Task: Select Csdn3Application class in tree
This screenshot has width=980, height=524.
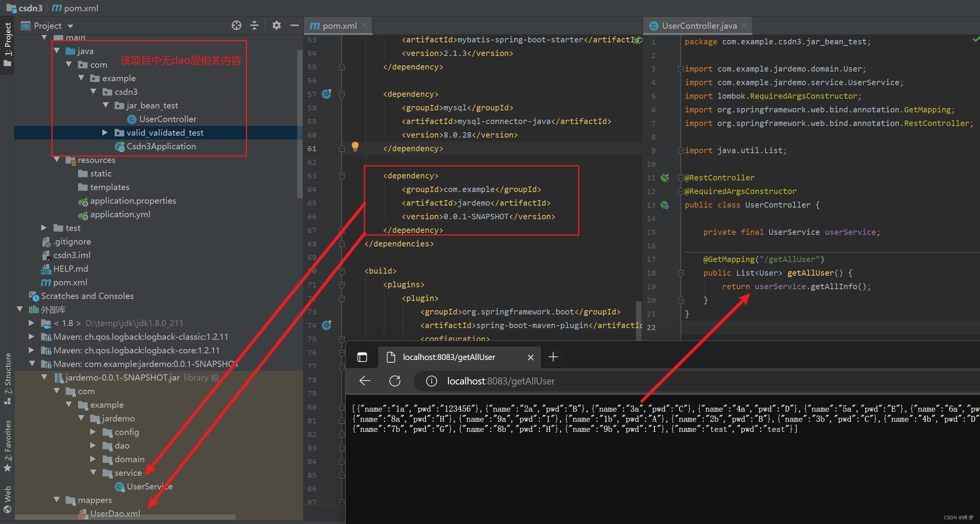Action: click(x=156, y=146)
